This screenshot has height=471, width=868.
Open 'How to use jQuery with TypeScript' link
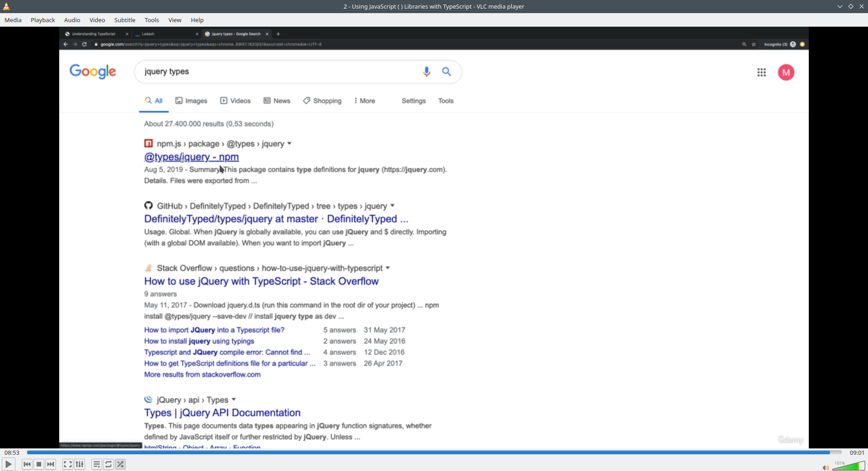261,281
